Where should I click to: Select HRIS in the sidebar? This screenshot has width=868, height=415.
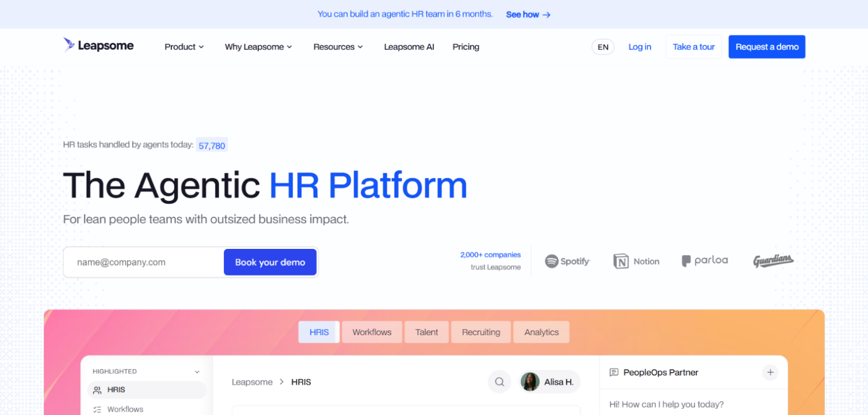(x=147, y=390)
